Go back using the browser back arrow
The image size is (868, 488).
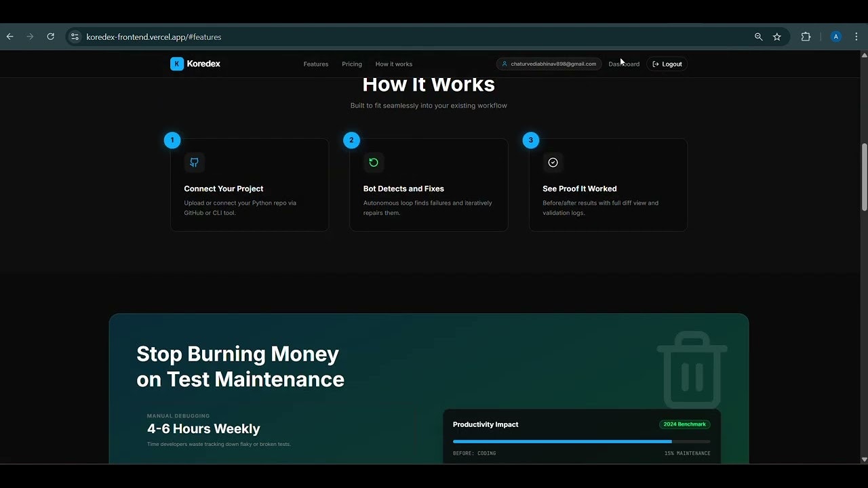coord(10,37)
